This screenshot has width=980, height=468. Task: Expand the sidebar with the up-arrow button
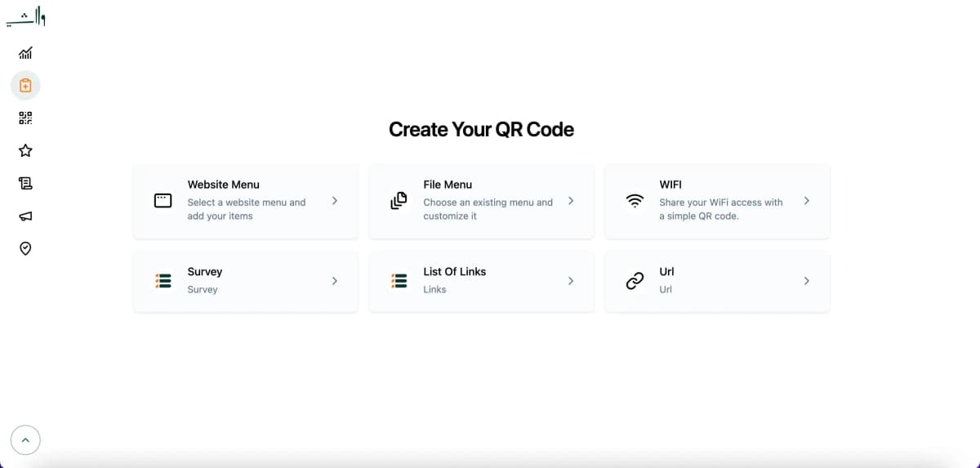coord(25,440)
